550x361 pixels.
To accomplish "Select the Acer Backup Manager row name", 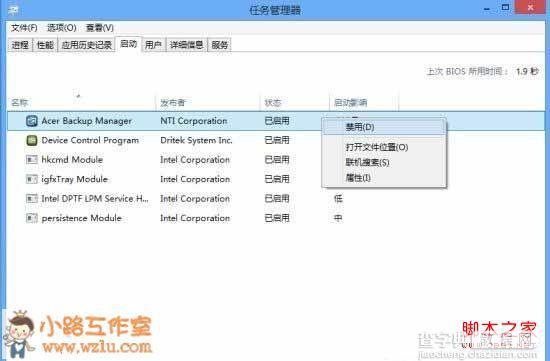I will coord(87,121).
